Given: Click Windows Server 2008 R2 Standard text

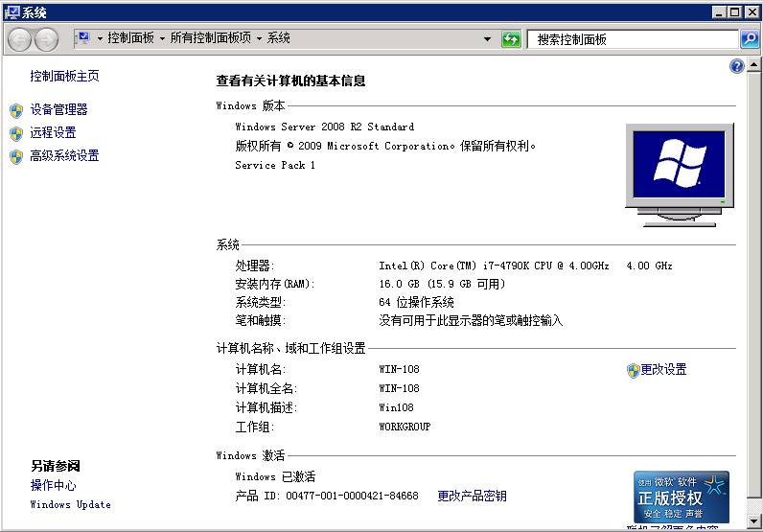Looking at the screenshot, I should (x=325, y=127).
